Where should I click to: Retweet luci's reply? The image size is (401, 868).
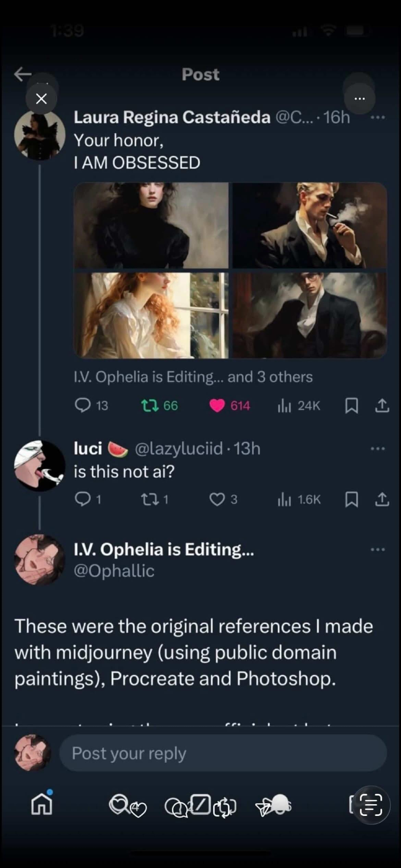click(150, 500)
